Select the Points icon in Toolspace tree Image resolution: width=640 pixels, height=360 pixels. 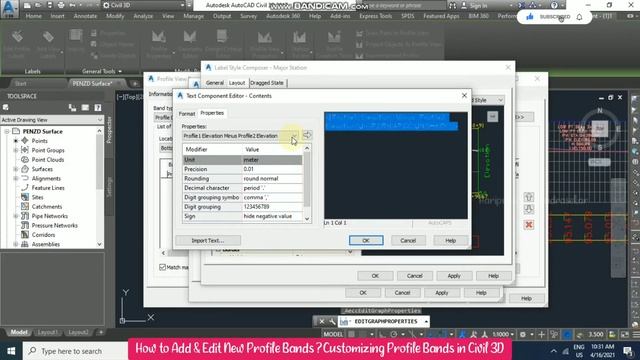click(x=25, y=140)
